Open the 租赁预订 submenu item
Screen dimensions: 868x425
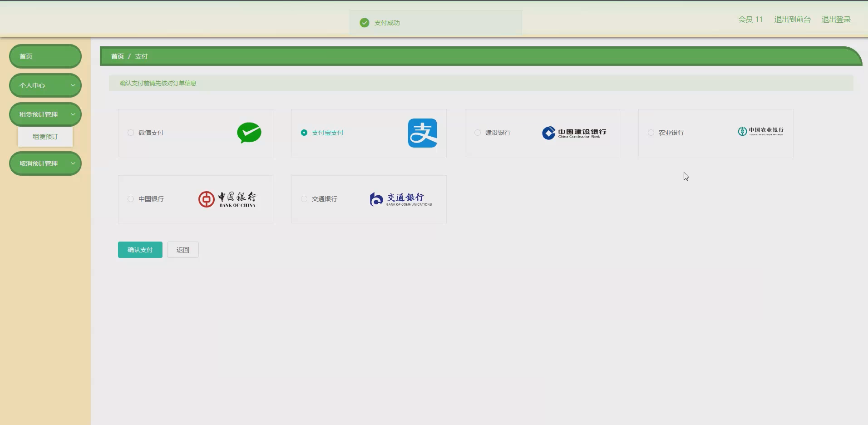[x=45, y=137]
